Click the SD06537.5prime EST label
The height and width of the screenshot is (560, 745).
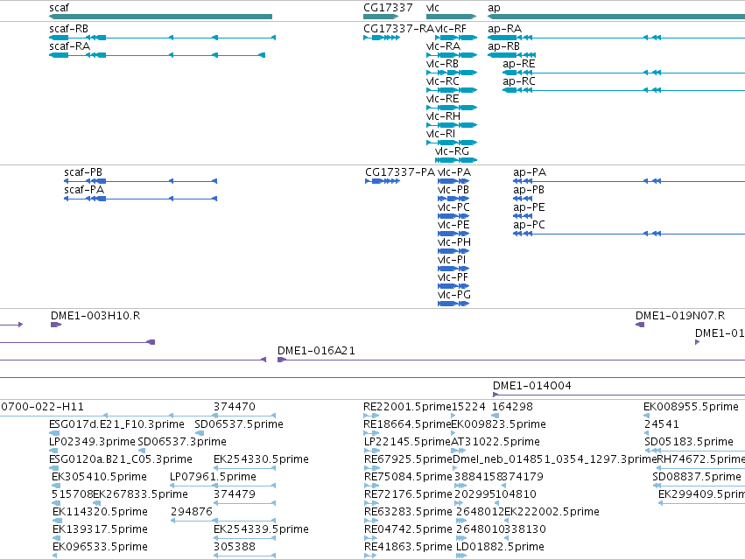click(x=239, y=424)
